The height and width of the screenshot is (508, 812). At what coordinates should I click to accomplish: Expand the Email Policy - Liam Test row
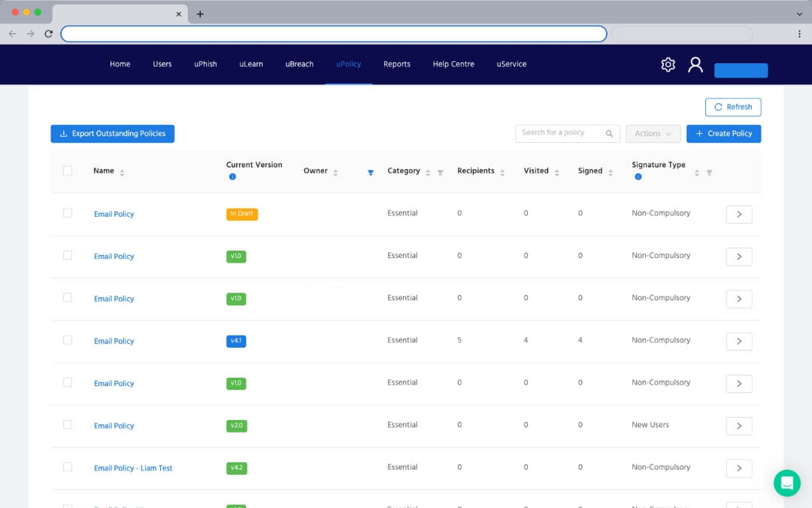point(739,468)
